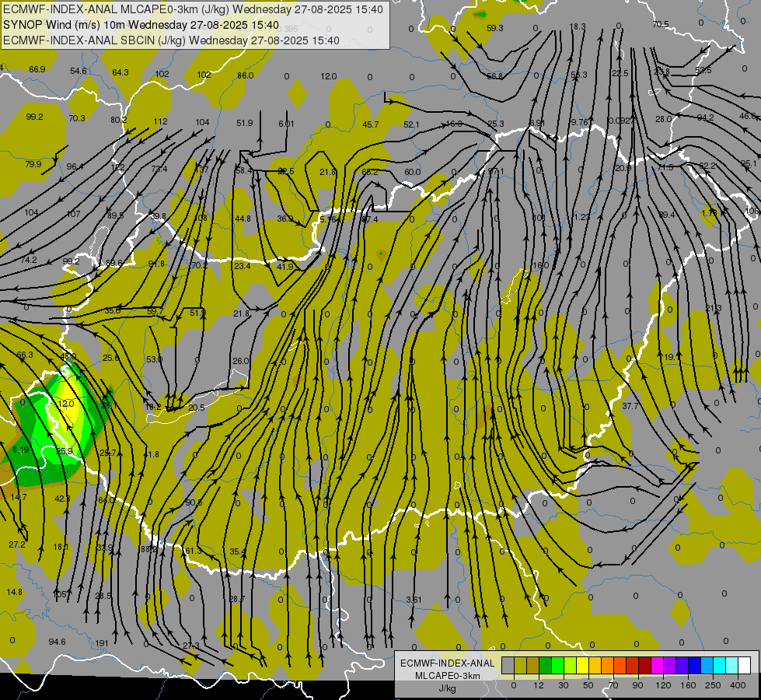This screenshot has width=761, height=700.
Task: Click the map value 59.3
Action: coord(494,28)
